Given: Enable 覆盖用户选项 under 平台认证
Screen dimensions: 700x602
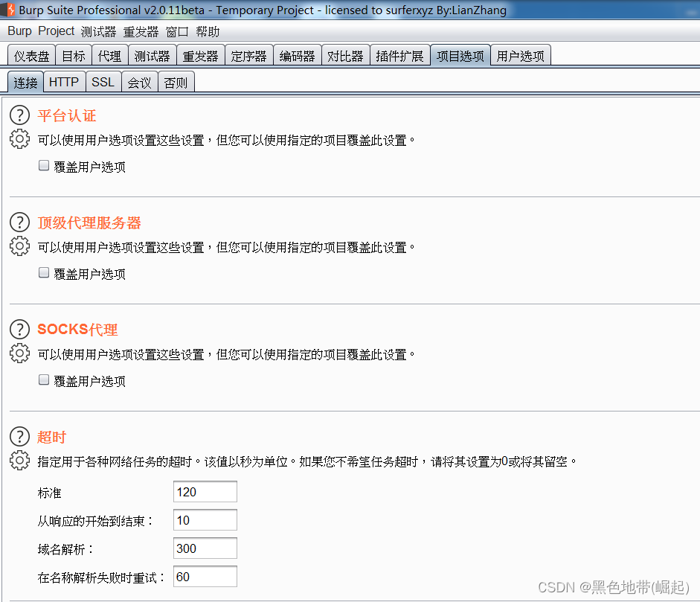Looking at the screenshot, I should (44, 166).
